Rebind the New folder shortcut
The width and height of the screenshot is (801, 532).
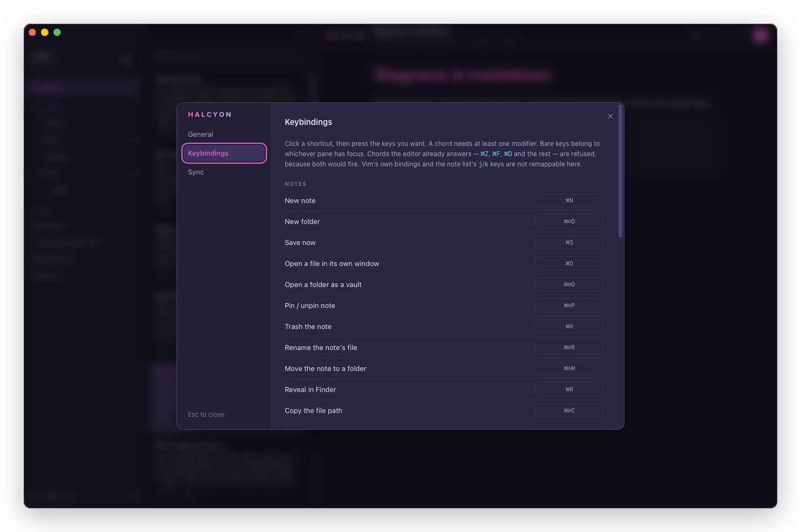[569, 221]
